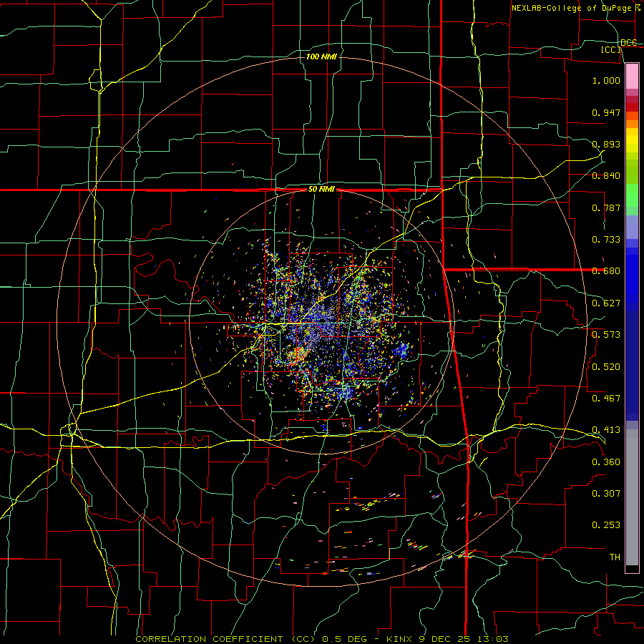This screenshot has width=644, height=644.
Task: Click the radar site center of the rings
Action: pos(323,321)
